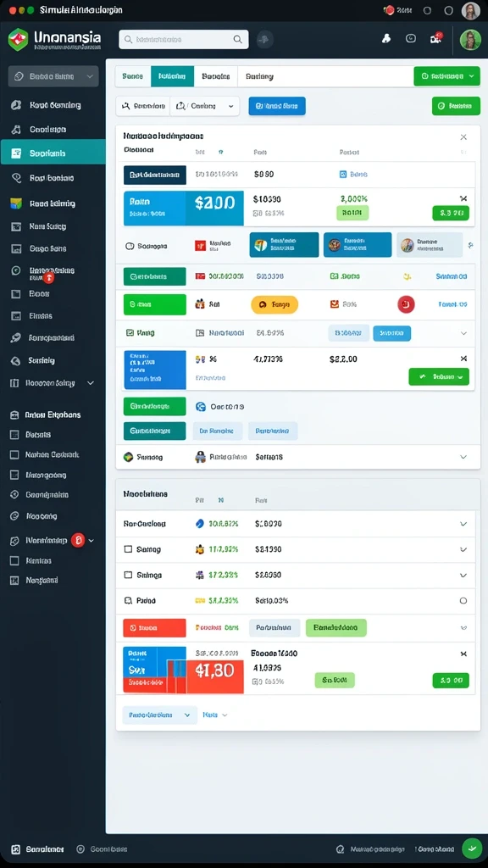Open the bell notifications icon in header
Image resolution: width=488 pixels, height=868 pixels.
(386, 39)
